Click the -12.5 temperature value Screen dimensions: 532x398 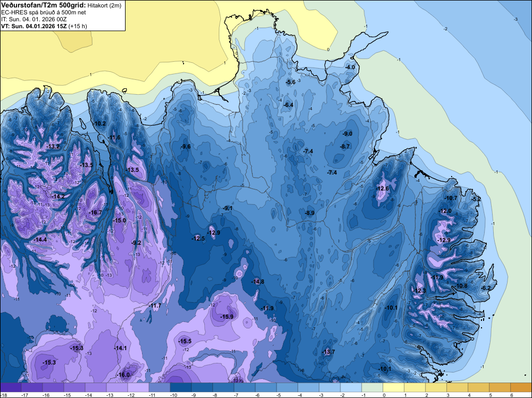coord(198,238)
